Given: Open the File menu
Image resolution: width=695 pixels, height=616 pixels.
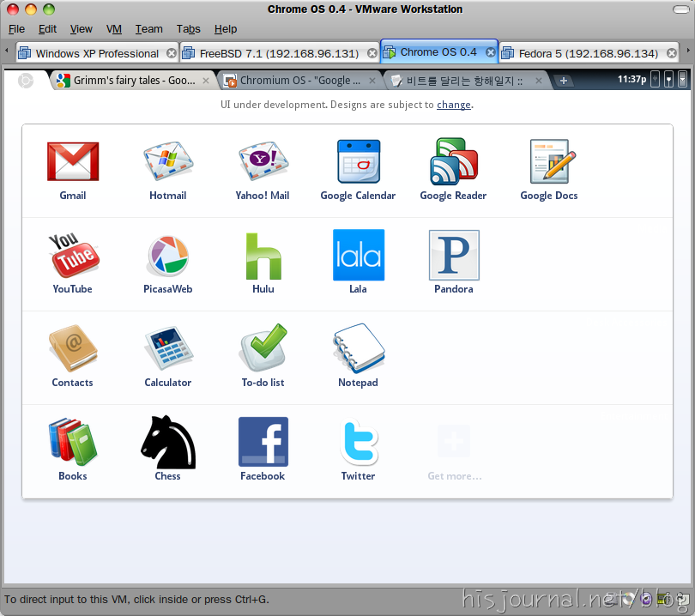Looking at the screenshot, I should [x=16, y=29].
